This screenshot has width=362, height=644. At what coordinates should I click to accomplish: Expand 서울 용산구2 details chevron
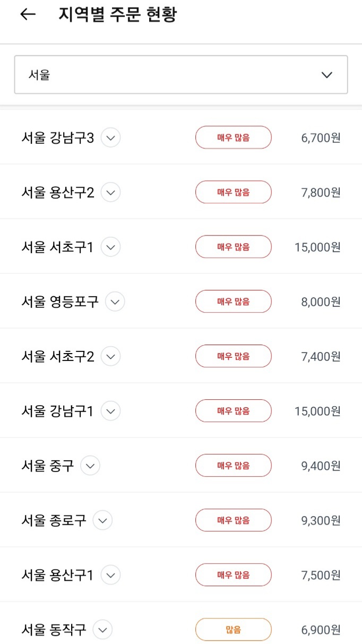111,192
